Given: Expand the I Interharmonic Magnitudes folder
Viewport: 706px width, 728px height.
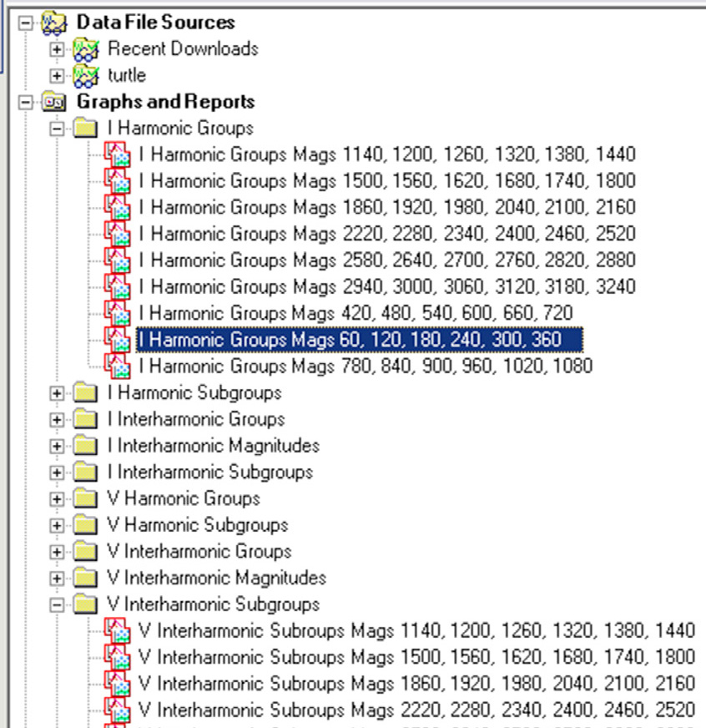Looking at the screenshot, I should tap(56, 446).
